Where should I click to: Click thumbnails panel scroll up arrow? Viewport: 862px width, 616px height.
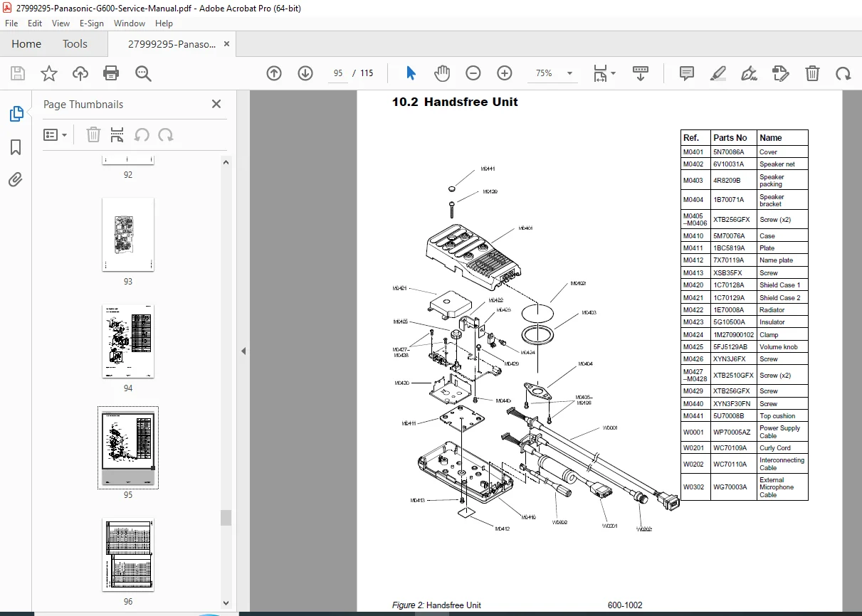[226, 162]
